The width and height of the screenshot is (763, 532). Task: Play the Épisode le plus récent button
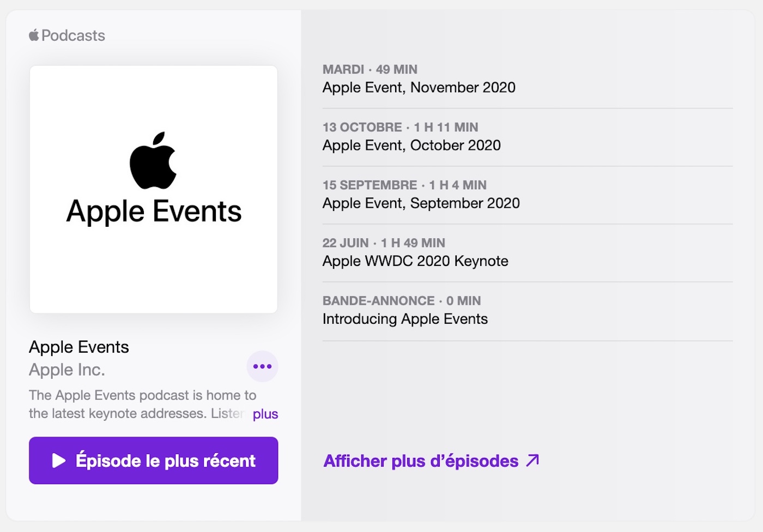click(154, 460)
